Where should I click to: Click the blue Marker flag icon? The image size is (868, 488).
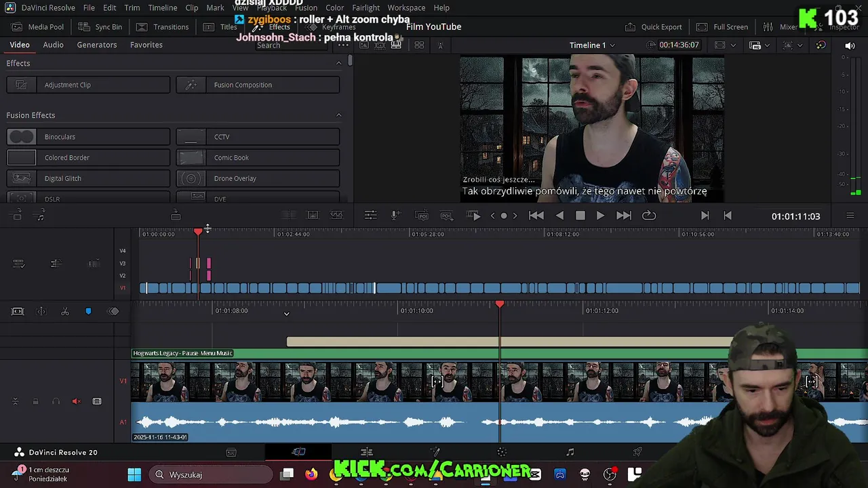point(88,311)
